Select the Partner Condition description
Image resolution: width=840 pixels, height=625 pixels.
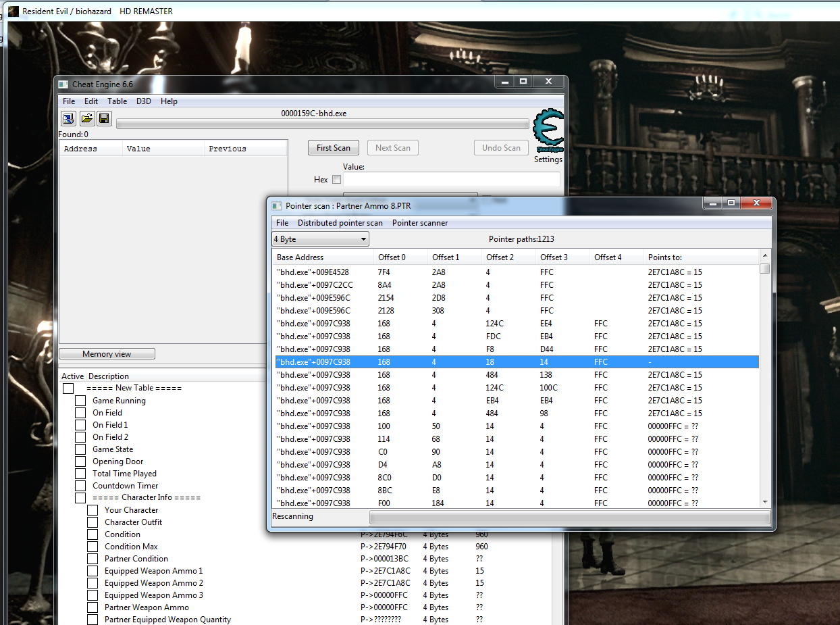point(136,559)
